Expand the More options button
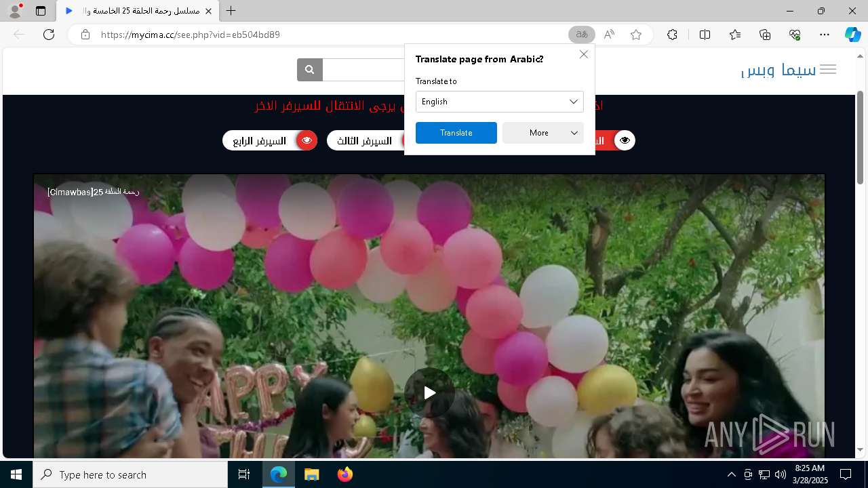Screen dimensions: 868x488 (543, 133)
